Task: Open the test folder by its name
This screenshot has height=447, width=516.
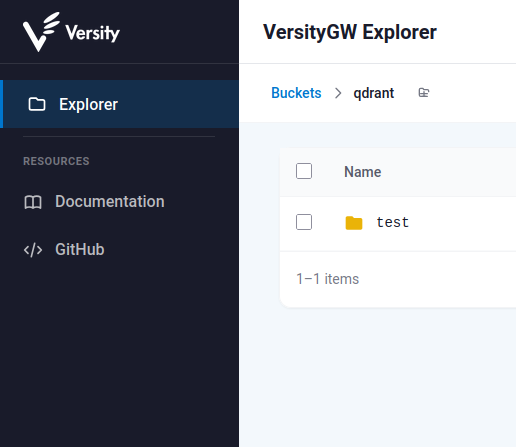Action: point(392,222)
